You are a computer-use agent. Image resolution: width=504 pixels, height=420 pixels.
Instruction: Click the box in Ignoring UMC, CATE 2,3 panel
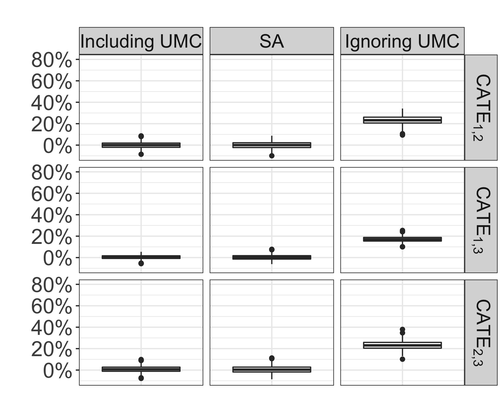[402, 345]
